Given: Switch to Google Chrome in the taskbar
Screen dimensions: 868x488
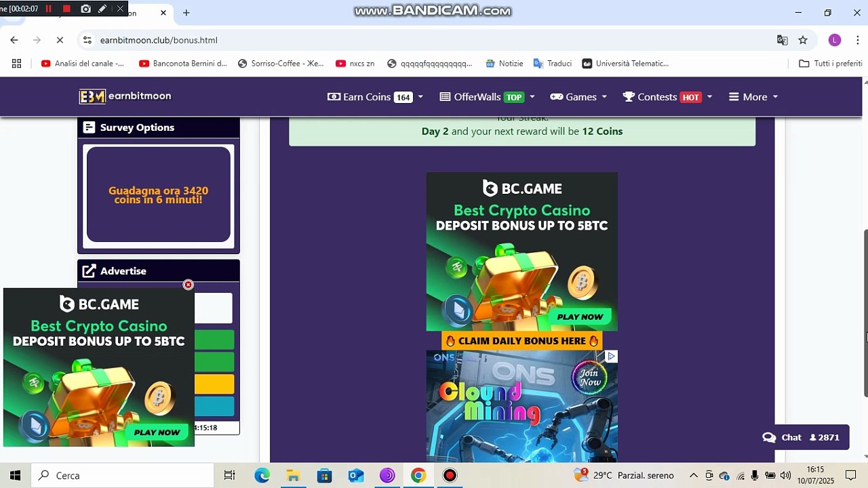Looking at the screenshot, I should 418,476.
